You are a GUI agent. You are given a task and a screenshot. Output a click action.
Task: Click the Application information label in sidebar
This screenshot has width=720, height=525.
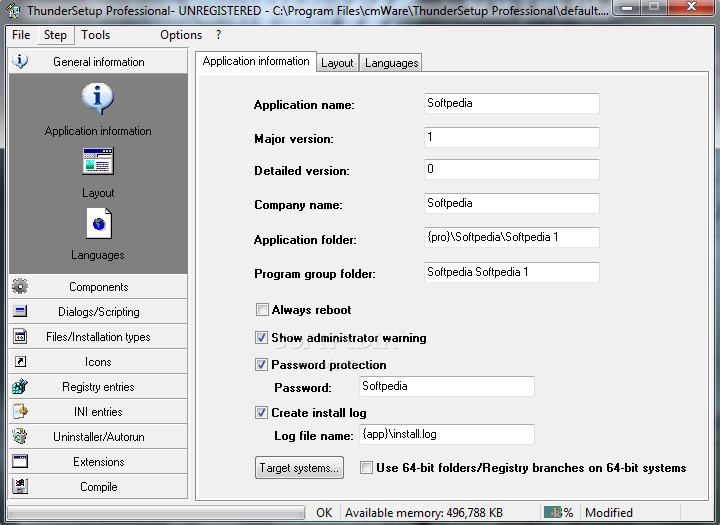click(x=98, y=131)
